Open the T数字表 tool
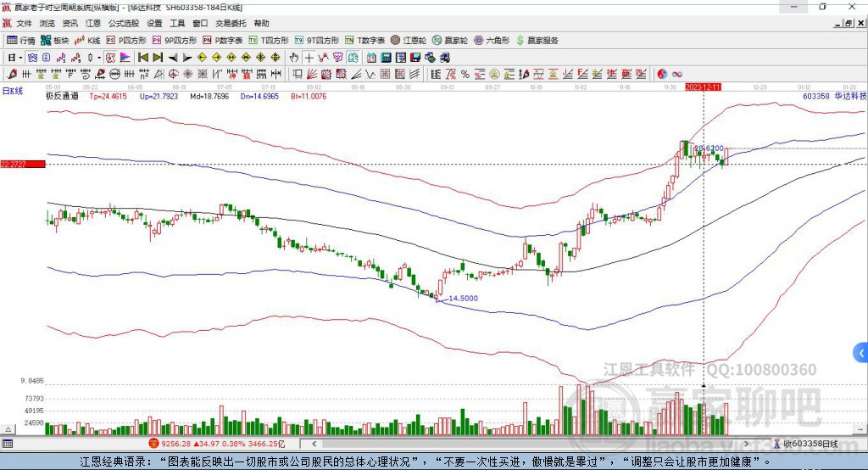This screenshot has width=868, height=470. 364,41
